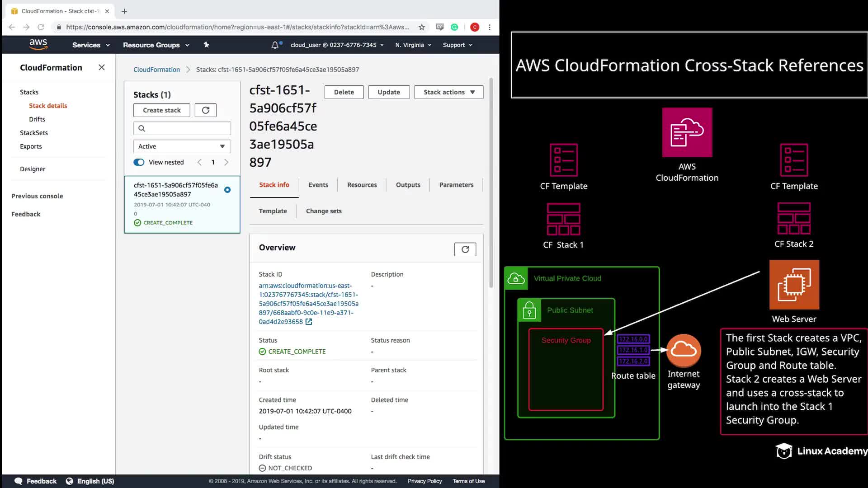
Task: Expand the N. Virginia region selector
Action: click(413, 45)
